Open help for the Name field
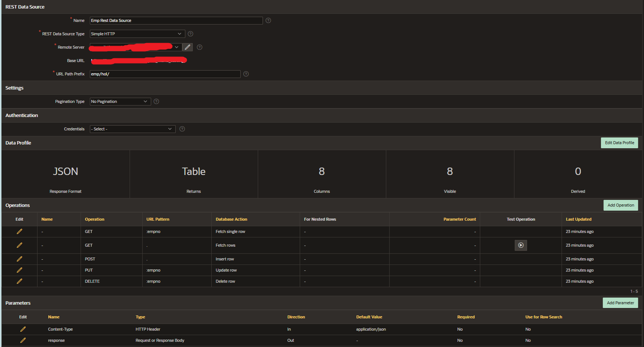The height and width of the screenshot is (347, 644). (x=268, y=20)
